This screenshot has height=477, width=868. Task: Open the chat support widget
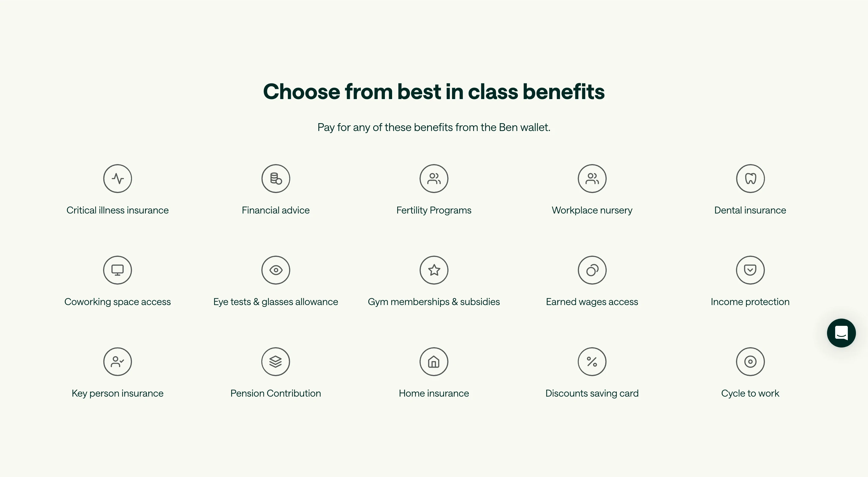click(841, 332)
